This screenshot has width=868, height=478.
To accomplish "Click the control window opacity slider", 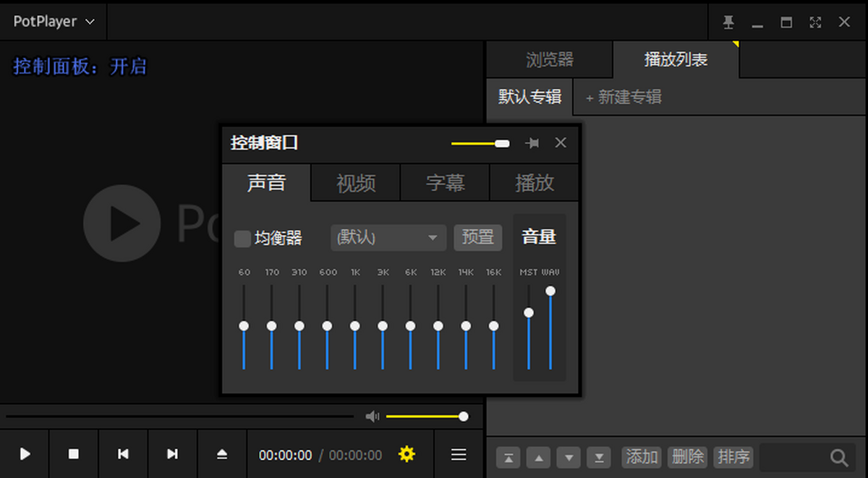I will tap(480, 143).
